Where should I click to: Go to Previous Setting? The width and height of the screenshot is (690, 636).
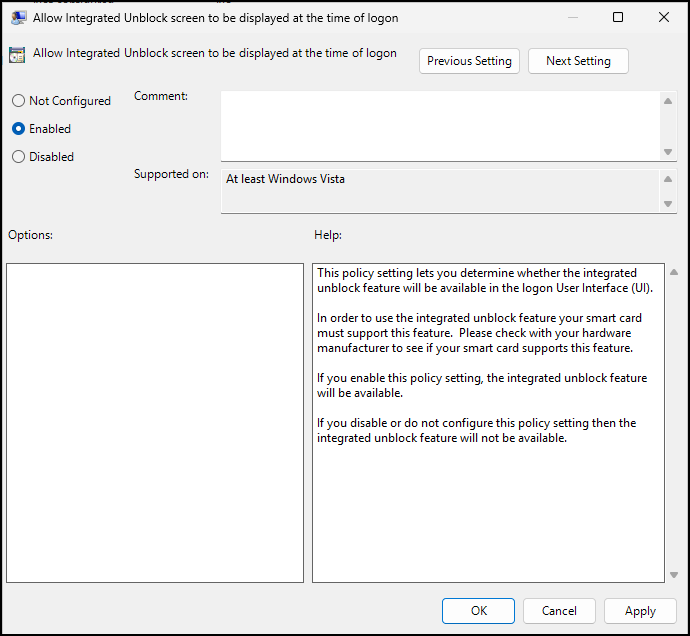(x=469, y=61)
